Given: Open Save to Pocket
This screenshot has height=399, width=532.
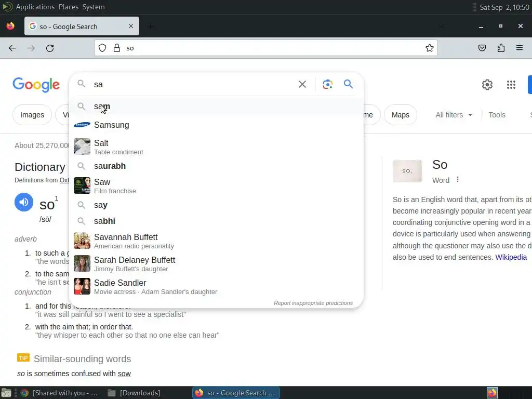Looking at the screenshot, I should 482,48.
